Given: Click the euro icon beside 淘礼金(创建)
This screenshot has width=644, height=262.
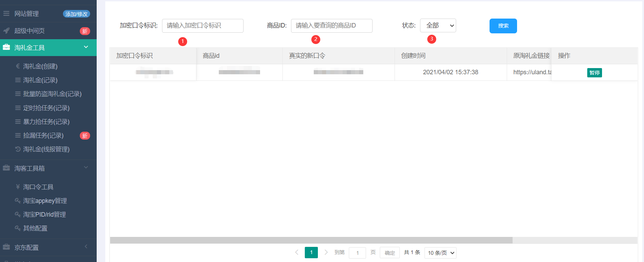Looking at the screenshot, I should coord(18,66).
